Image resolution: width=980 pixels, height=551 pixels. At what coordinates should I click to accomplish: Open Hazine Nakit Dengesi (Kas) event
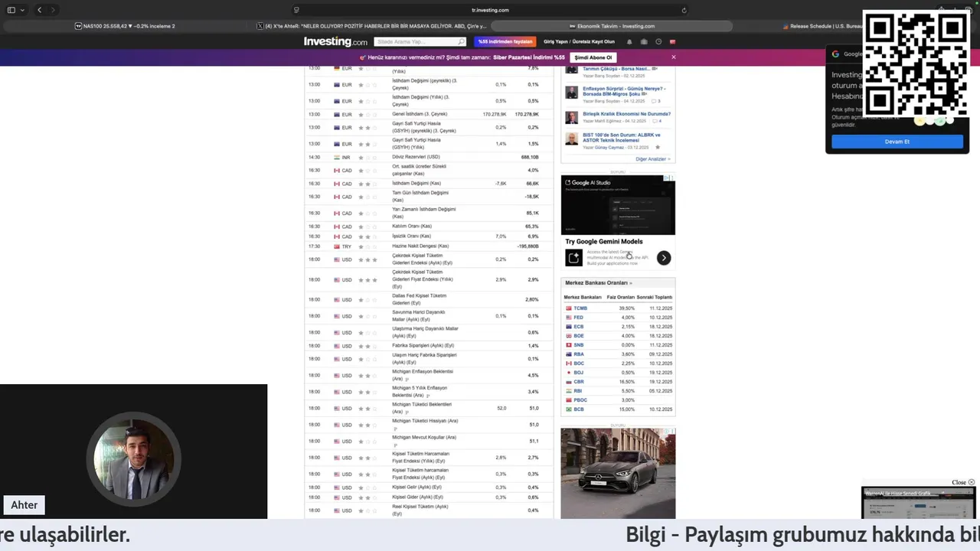click(420, 246)
